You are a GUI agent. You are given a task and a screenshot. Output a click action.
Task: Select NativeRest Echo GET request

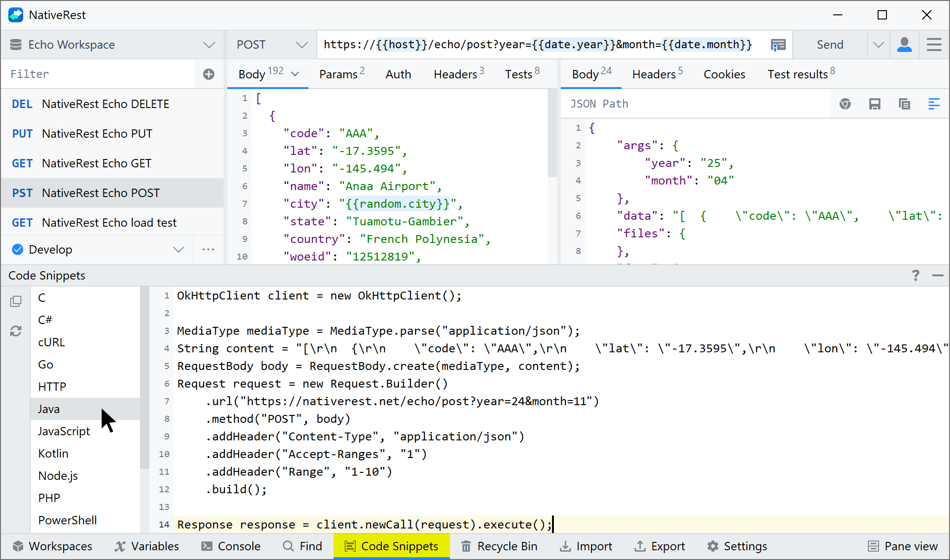pyautogui.click(x=96, y=163)
